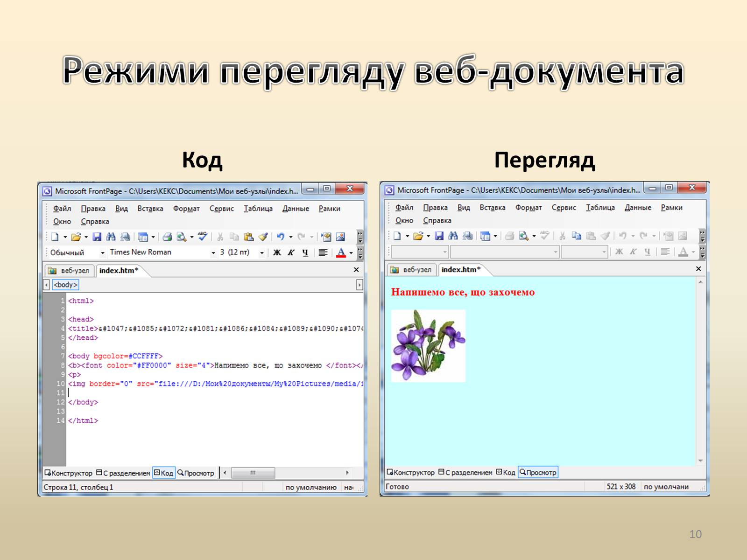Toggle underline Ч button in left window

click(x=305, y=252)
